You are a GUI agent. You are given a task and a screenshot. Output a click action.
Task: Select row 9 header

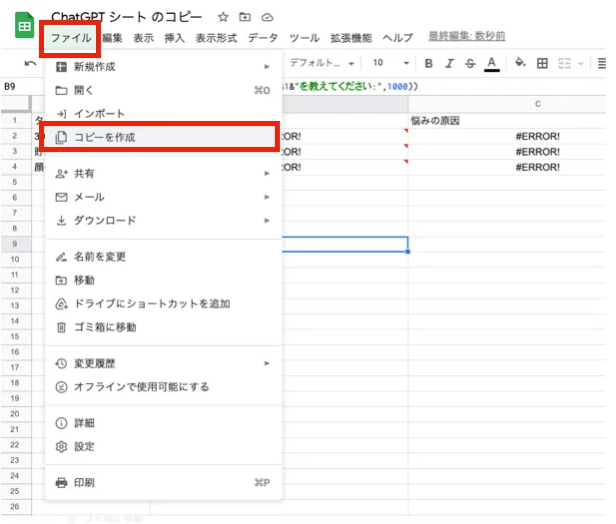point(16,244)
